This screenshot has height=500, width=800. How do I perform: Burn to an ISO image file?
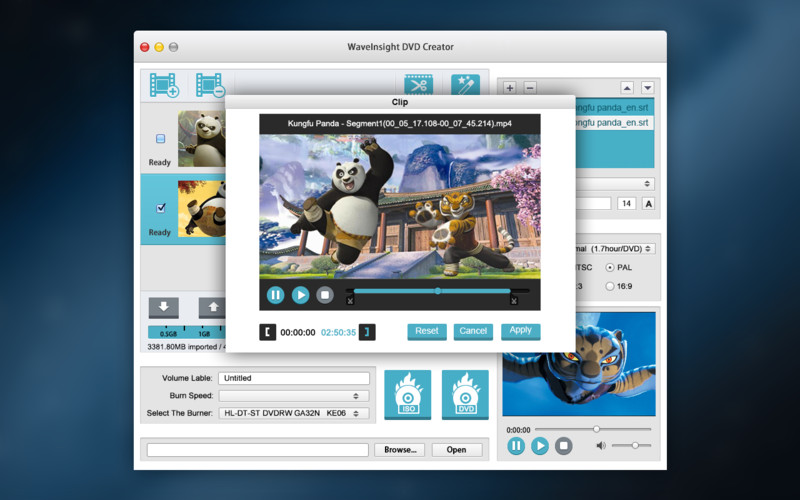(x=408, y=395)
